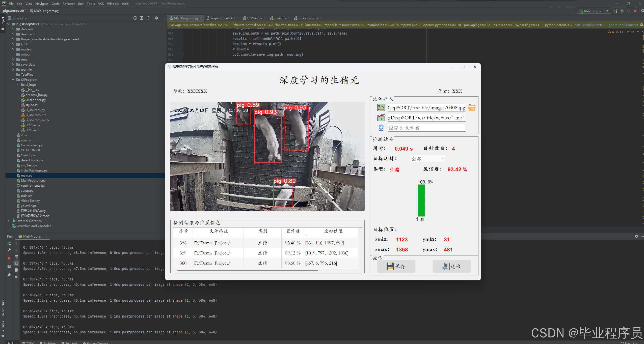Click the 保存 save button
644x344 pixels.
tap(396, 266)
